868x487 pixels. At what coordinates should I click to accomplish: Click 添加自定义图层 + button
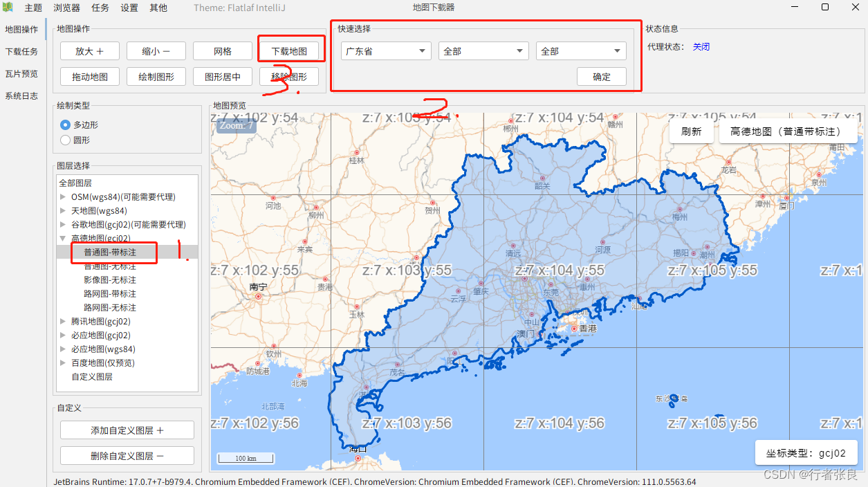tap(127, 430)
